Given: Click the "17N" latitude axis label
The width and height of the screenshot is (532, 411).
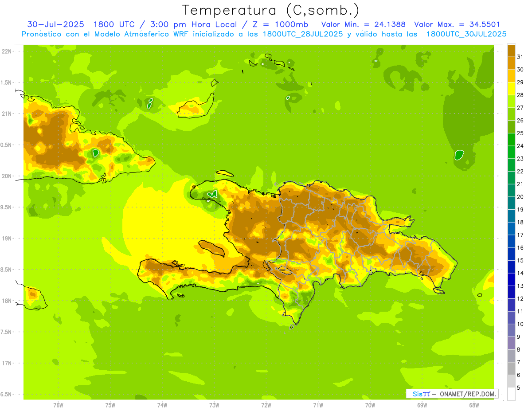Looking at the screenshot, I should point(7,363).
